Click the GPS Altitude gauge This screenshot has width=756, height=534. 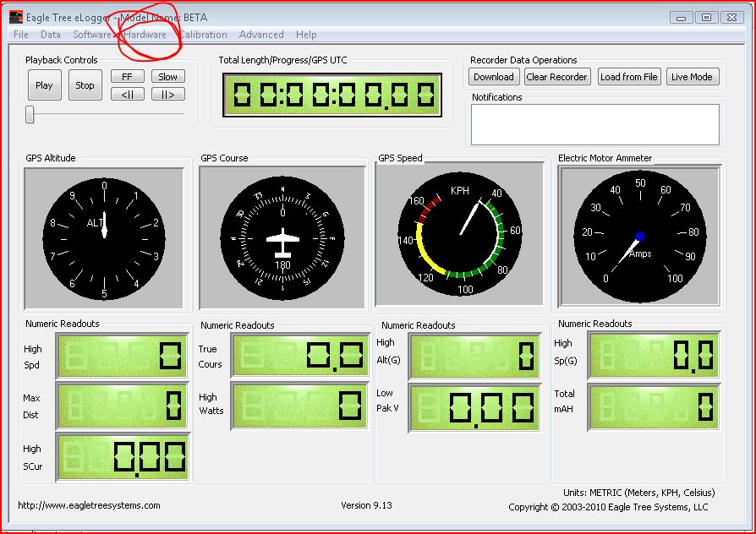point(104,238)
